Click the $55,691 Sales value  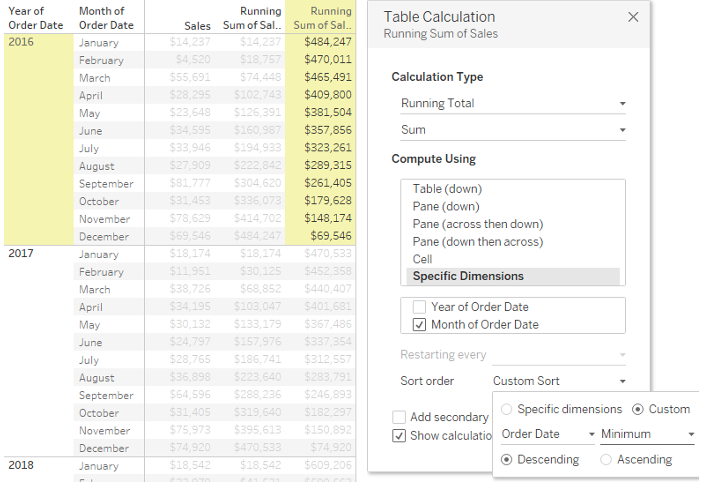pyautogui.click(x=190, y=77)
